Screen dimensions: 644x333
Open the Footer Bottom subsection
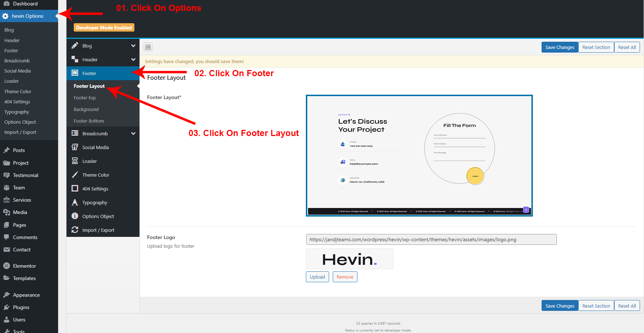(x=89, y=121)
